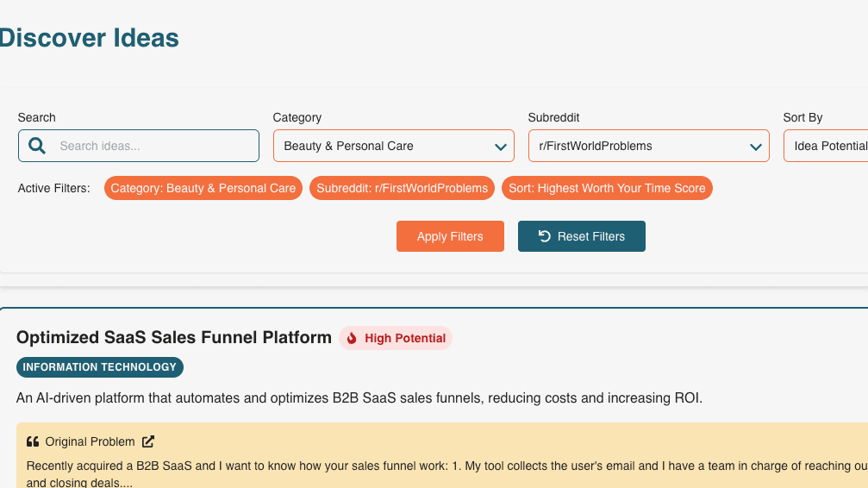Click the Discover Ideas page heading

click(89, 38)
